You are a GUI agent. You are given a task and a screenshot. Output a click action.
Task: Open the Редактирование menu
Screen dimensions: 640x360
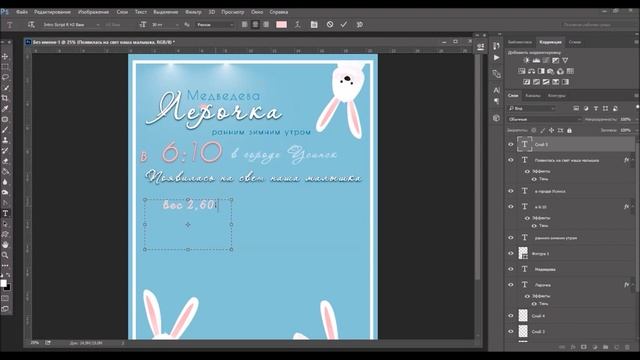click(x=52, y=12)
